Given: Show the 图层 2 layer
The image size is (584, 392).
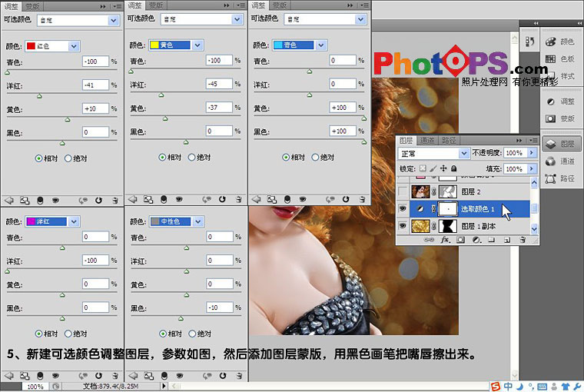Looking at the screenshot, I should [x=403, y=191].
